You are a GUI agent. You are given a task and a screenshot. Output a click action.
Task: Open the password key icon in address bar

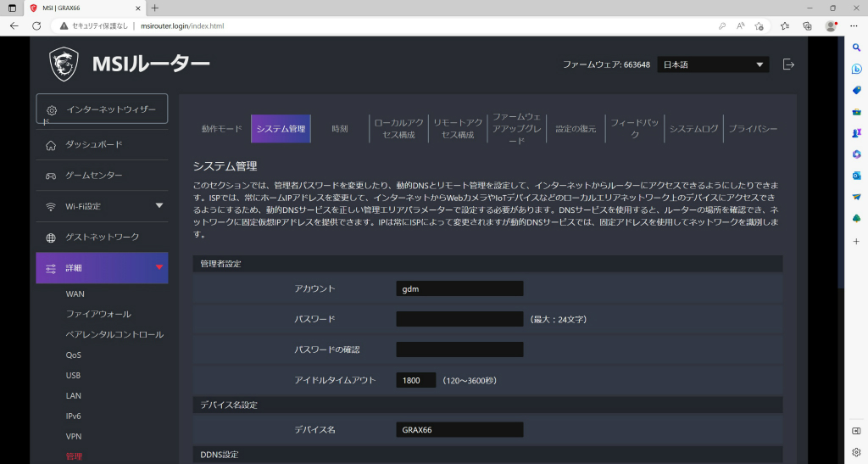[722, 26]
